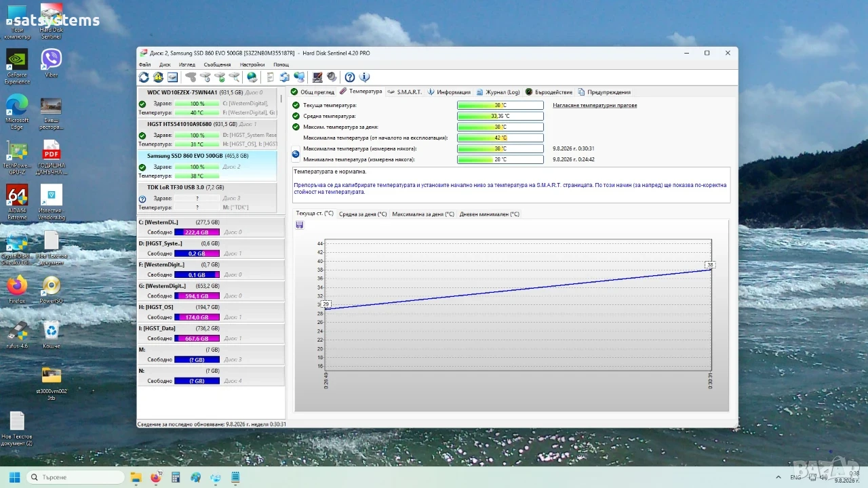The image size is (868, 488).
Task: Click the F: [WesternDigit..] partition row
Action: [211, 270]
